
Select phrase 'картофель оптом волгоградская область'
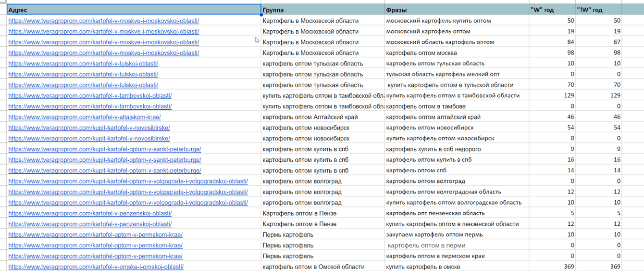tap(444, 192)
